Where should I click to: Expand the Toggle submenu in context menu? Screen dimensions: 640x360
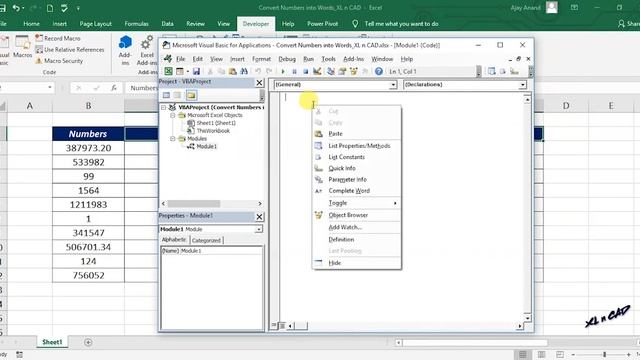(x=357, y=203)
